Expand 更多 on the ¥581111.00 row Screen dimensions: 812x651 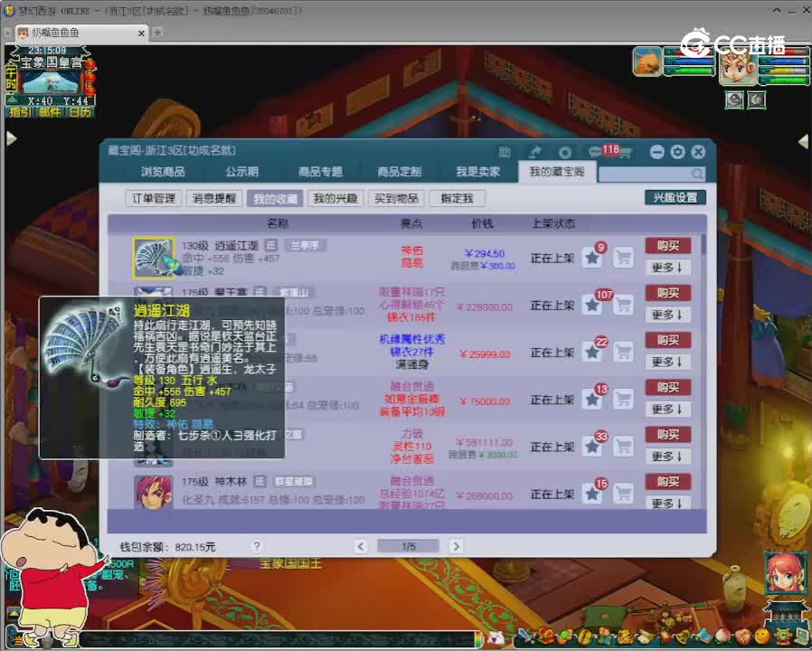pos(668,456)
